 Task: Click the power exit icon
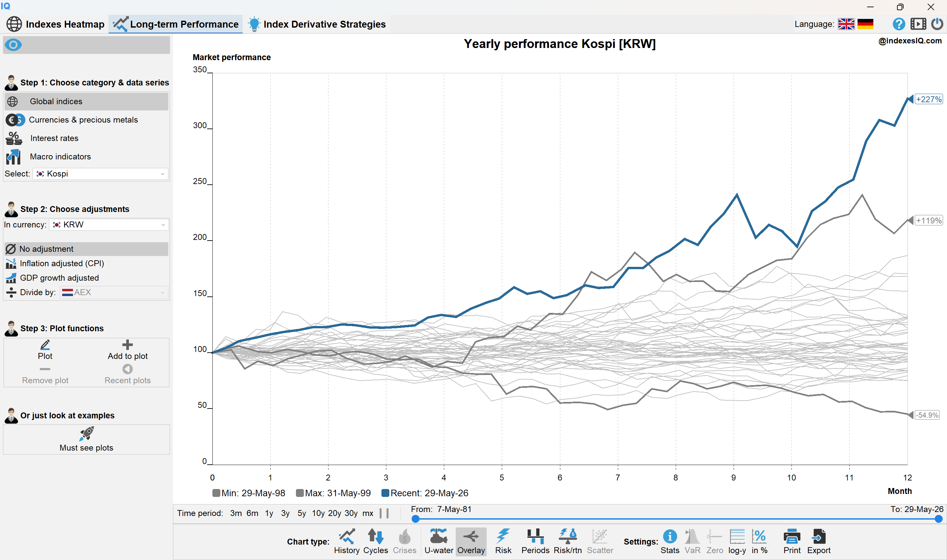click(x=937, y=24)
